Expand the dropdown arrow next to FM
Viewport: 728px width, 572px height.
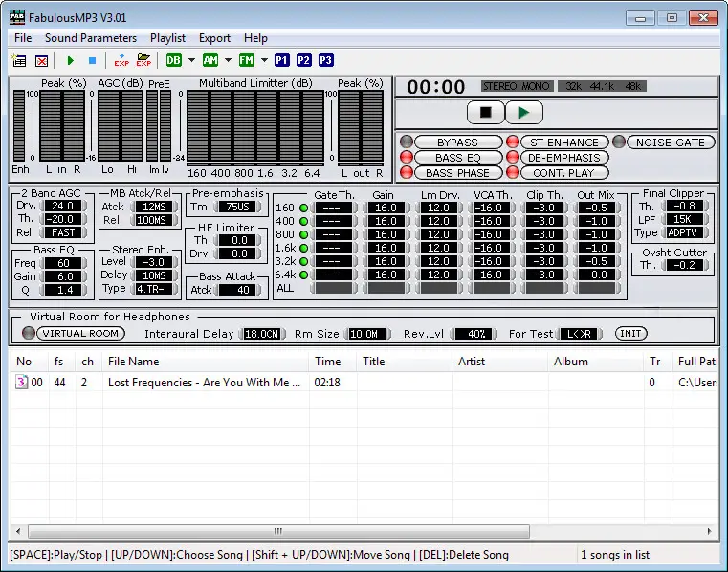point(264,60)
